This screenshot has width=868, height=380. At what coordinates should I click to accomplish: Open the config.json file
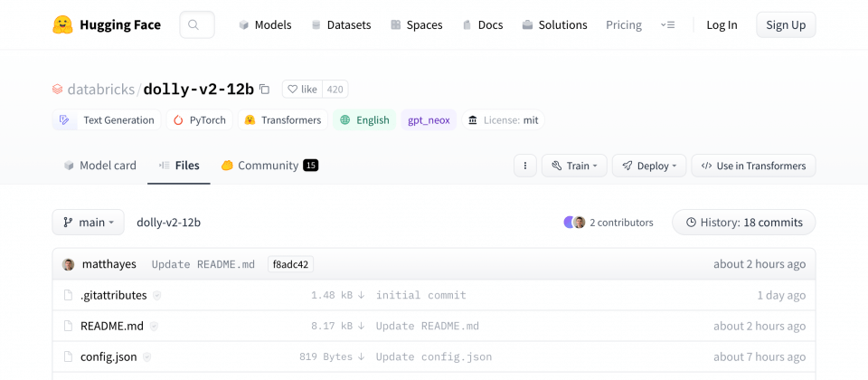108,357
